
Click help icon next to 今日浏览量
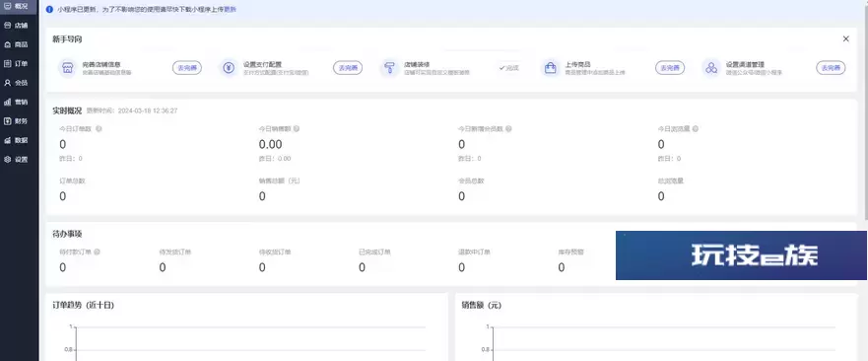click(696, 128)
